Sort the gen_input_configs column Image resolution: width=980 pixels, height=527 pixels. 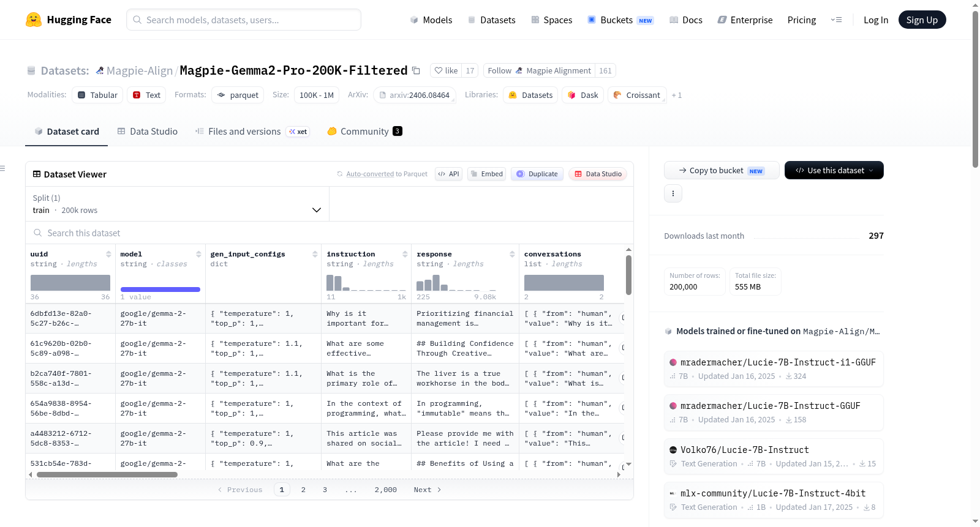click(315, 254)
